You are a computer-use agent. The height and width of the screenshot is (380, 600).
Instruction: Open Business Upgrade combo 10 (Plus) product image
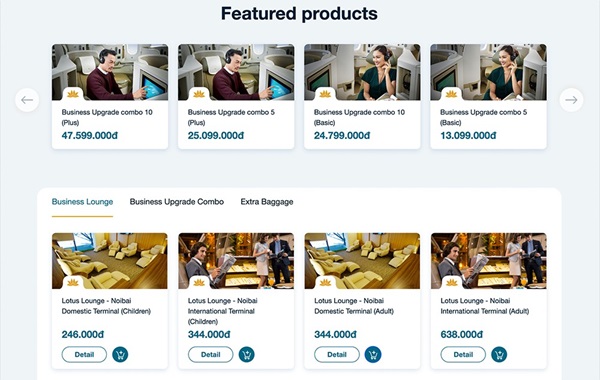pos(110,72)
